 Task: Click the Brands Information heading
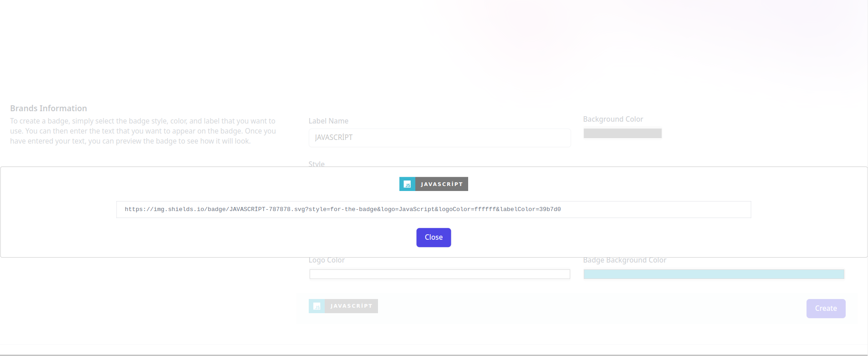(49, 108)
